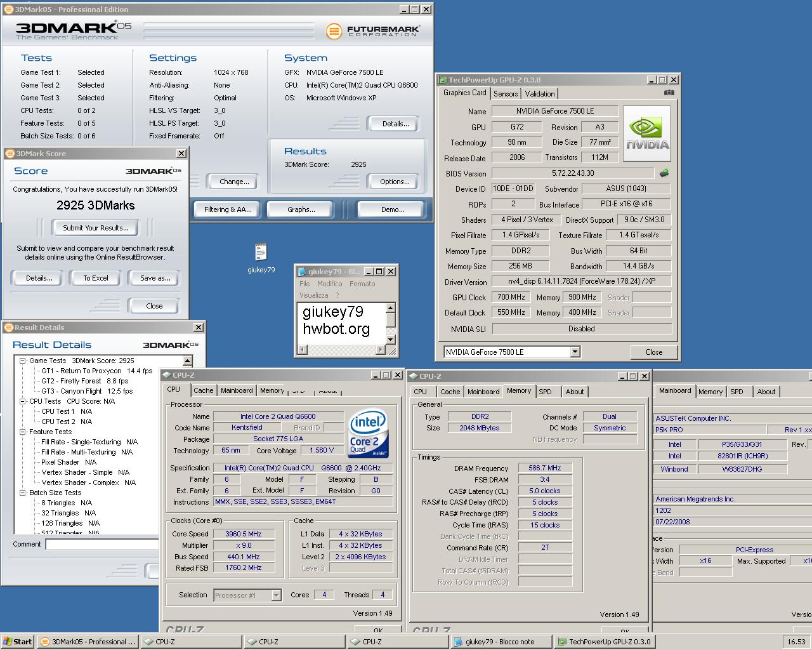
Task: Click the BIOS Version 5.72.22.43.30 field
Action: (573, 173)
